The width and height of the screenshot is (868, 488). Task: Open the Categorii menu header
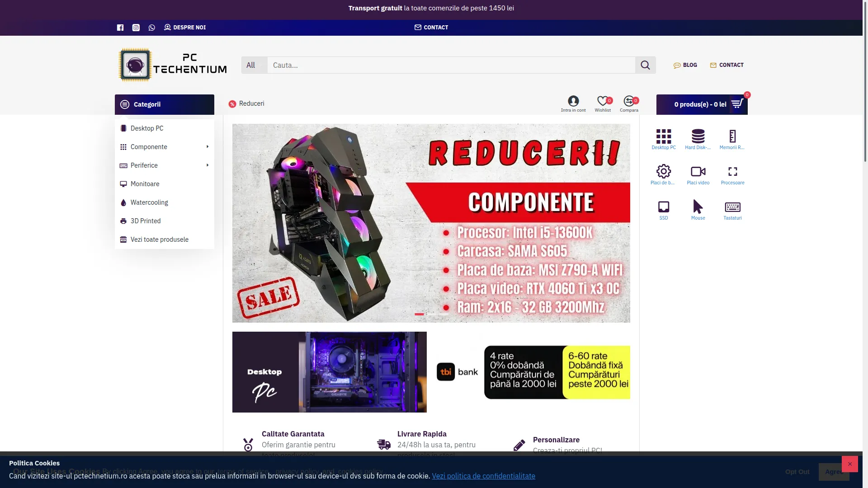point(165,104)
